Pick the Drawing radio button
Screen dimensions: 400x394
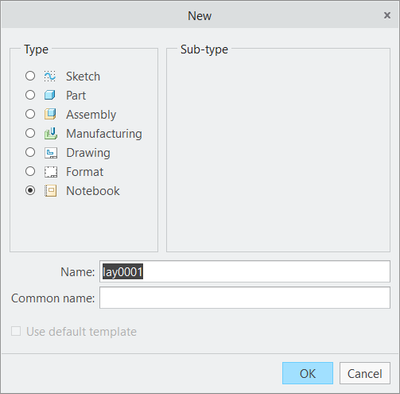pos(30,152)
